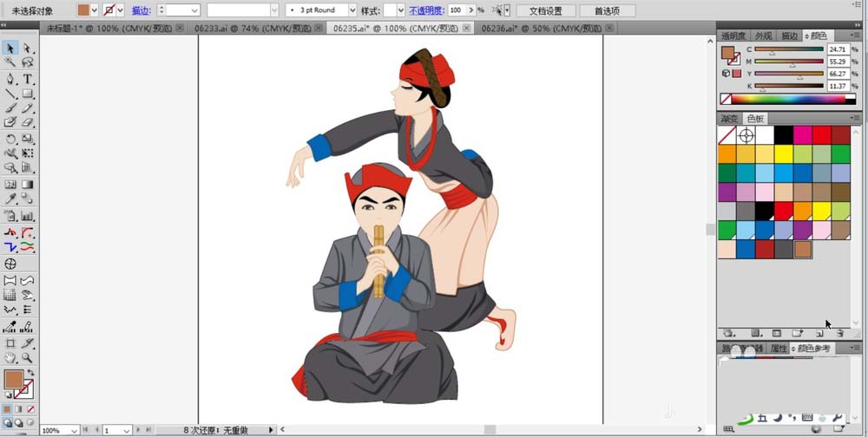Open the zoom level 100% dropdown
This screenshot has width=868, height=437.
pyautogui.click(x=74, y=430)
